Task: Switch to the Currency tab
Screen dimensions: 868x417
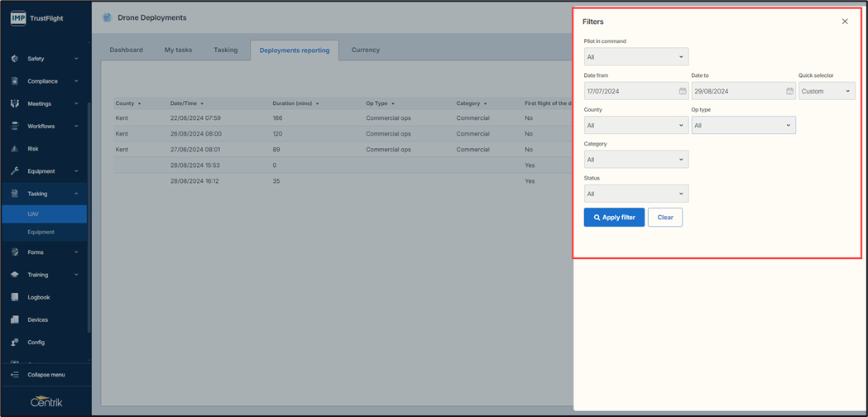Action: pos(365,50)
